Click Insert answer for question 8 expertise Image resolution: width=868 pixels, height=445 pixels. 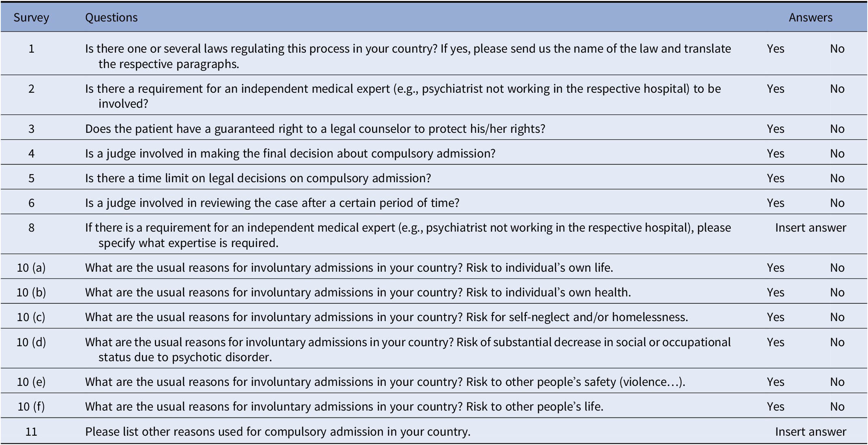pos(810,228)
